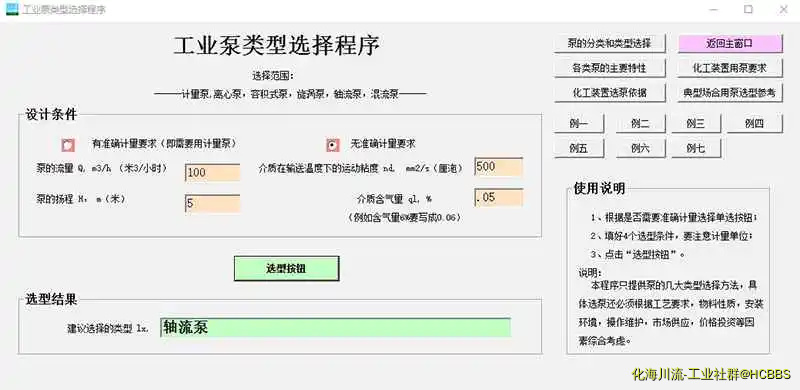Click 返回主窗口 button
The image size is (800, 390).
pos(730,43)
